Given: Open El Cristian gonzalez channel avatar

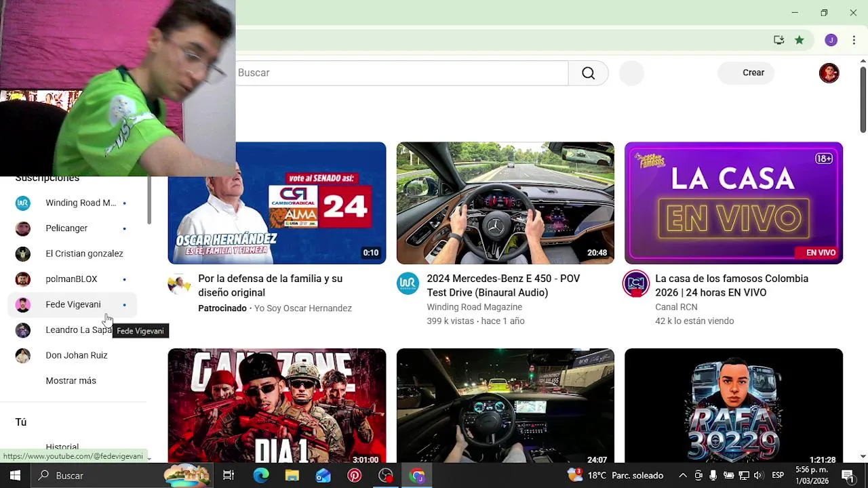Looking at the screenshot, I should click(x=23, y=253).
